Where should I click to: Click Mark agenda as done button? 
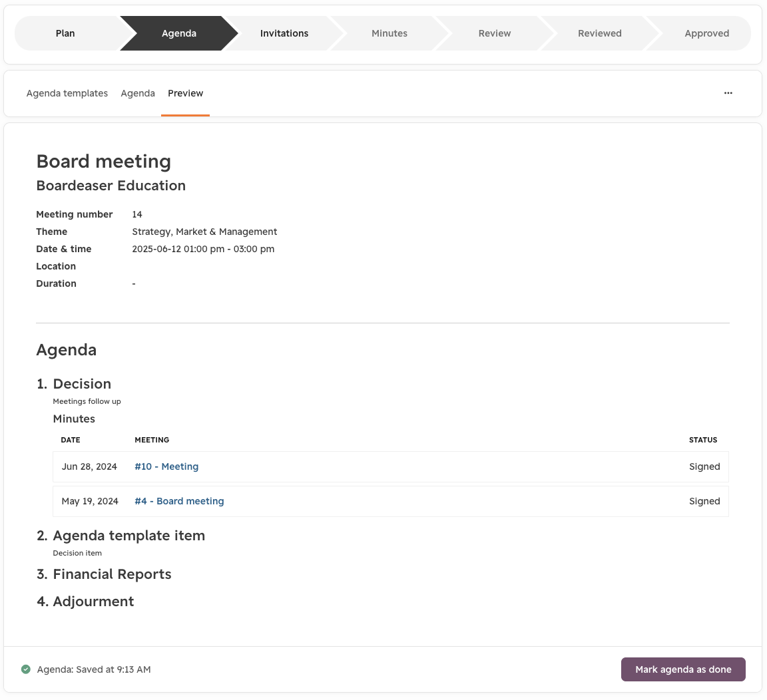click(683, 669)
